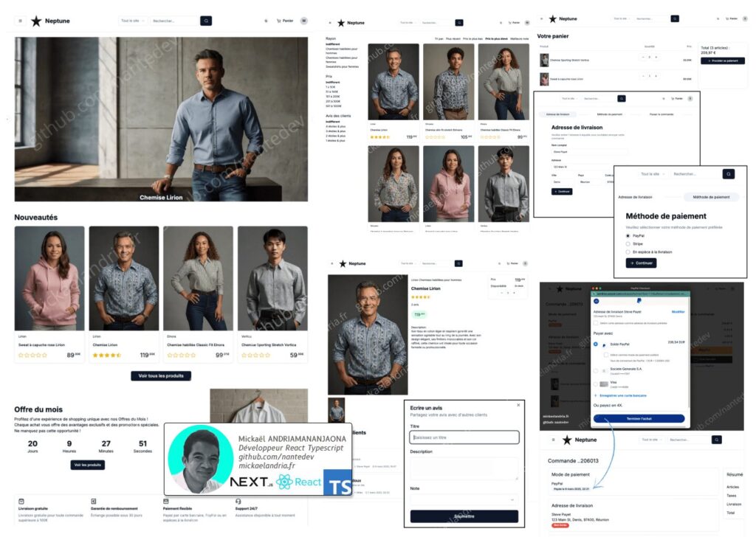Select the Stripe payment radio button
The width and height of the screenshot is (756, 537).
pyautogui.click(x=628, y=244)
